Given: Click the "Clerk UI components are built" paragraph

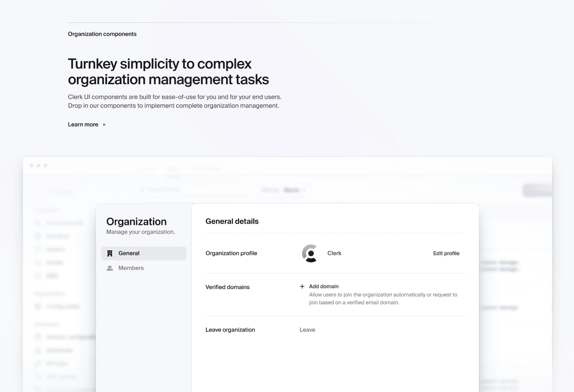Looking at the screenshot, I should click(x=175, y=101).
